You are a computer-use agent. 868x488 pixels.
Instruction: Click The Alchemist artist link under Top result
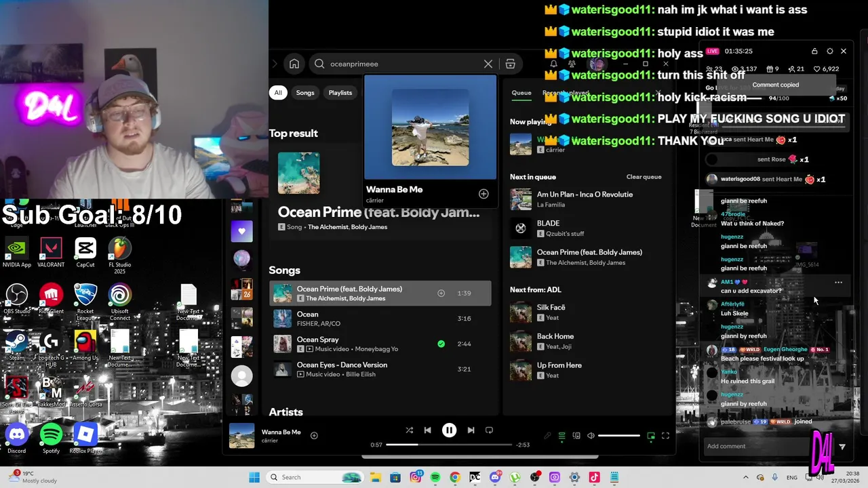[x=328, y=227]
